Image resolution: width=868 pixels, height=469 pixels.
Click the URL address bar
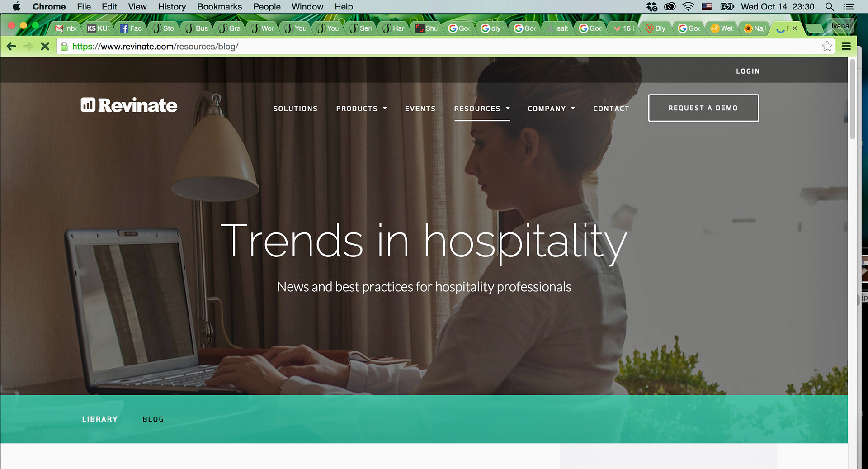(x=439, y=46)
